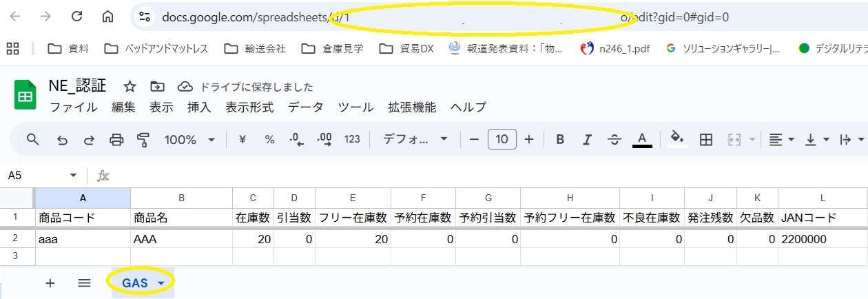This screenshot has width=868, height=299.
Task: Open the 123 more formats menu
Action: click(x=352, y=139)
